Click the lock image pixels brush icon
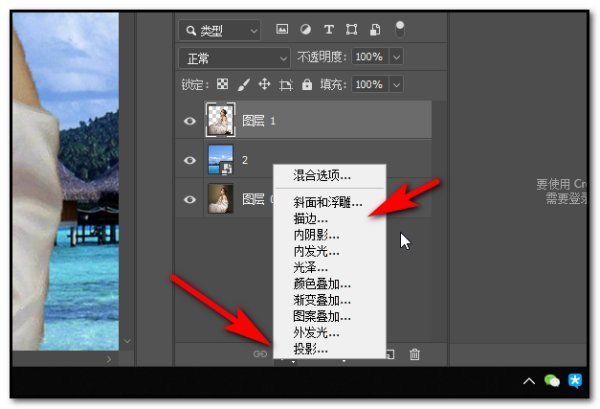 point(242,85)
